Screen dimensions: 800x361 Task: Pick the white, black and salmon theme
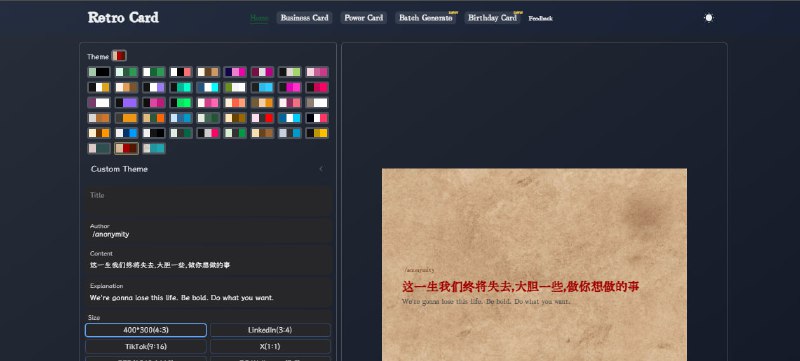[x=181, y=72]
